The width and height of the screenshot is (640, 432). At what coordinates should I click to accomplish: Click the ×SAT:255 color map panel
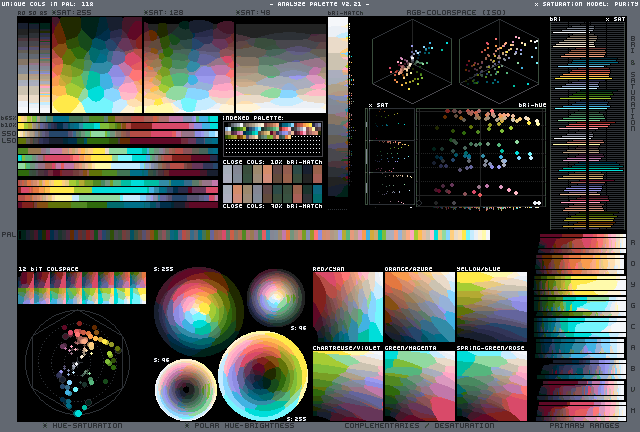pyautogui.click(x=97, y=65)
